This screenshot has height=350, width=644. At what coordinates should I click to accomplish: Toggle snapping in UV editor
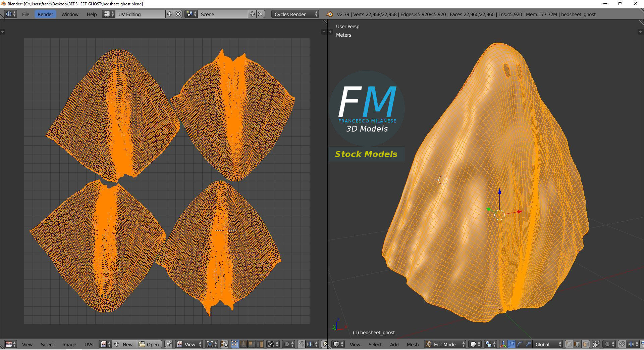[301, 344]
